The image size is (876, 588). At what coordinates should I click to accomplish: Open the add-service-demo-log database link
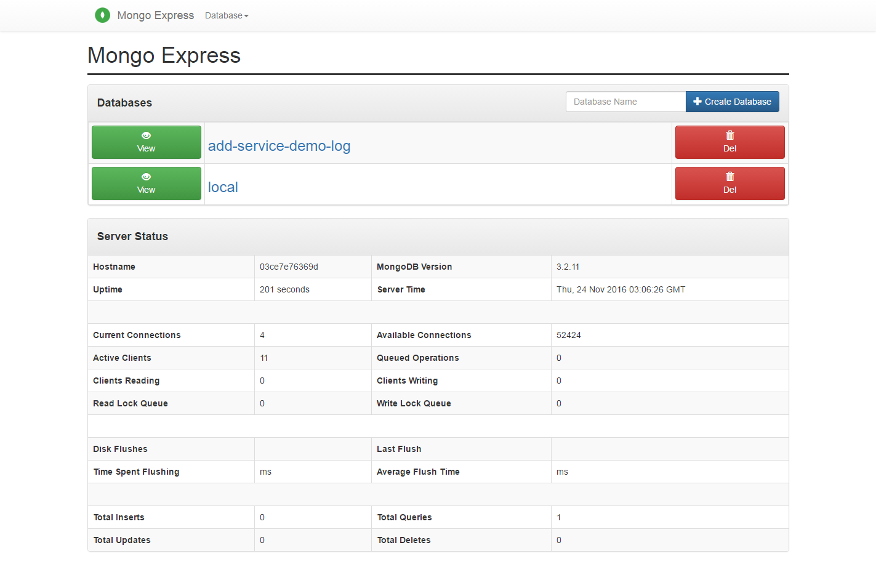coord(279,146)
